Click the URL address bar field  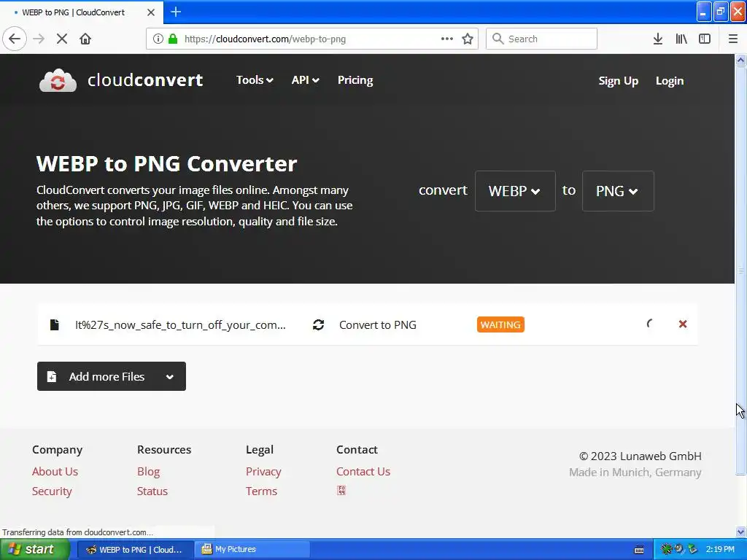[x=312, y=39]
